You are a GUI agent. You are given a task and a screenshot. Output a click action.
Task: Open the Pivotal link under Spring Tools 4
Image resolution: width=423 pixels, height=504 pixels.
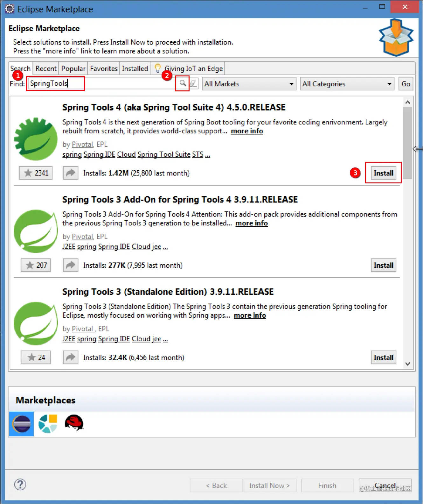[82, 144]
